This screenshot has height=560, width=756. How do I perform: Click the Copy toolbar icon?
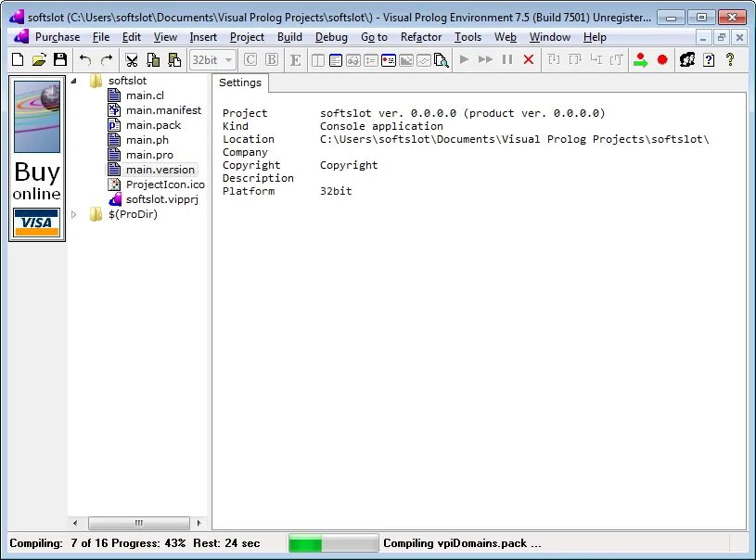click(153, 59)
